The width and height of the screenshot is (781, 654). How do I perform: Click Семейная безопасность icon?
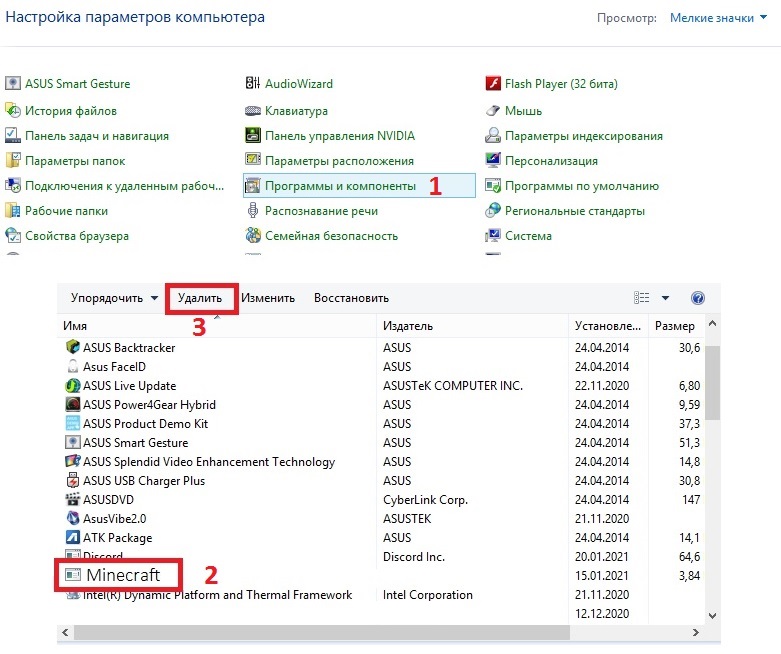point(253,235)
